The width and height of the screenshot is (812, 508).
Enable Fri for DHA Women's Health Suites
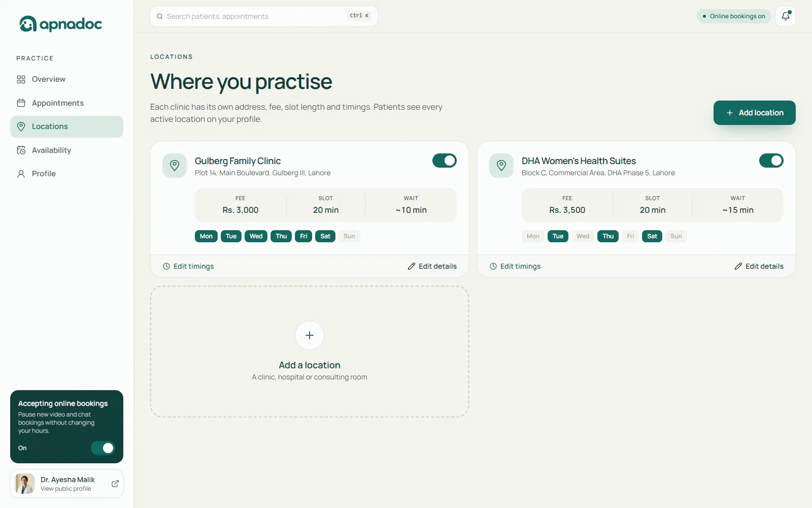point(630,236)
